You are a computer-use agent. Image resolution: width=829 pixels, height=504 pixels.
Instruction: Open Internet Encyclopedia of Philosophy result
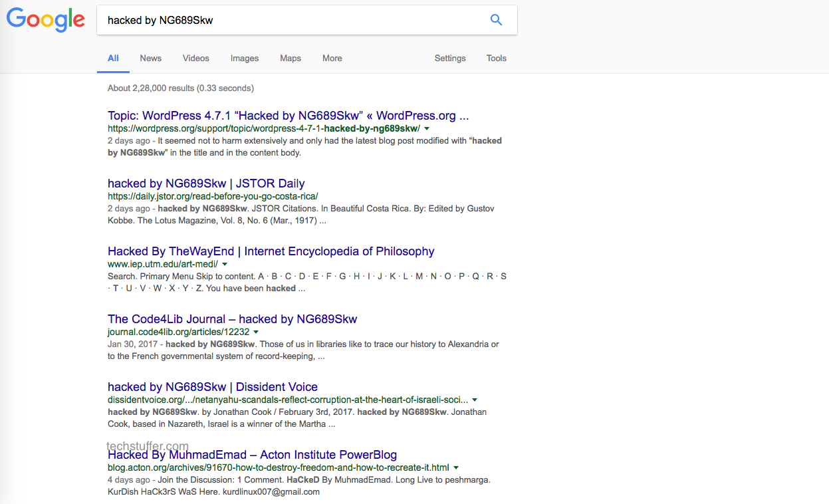[x=271, y=251]
